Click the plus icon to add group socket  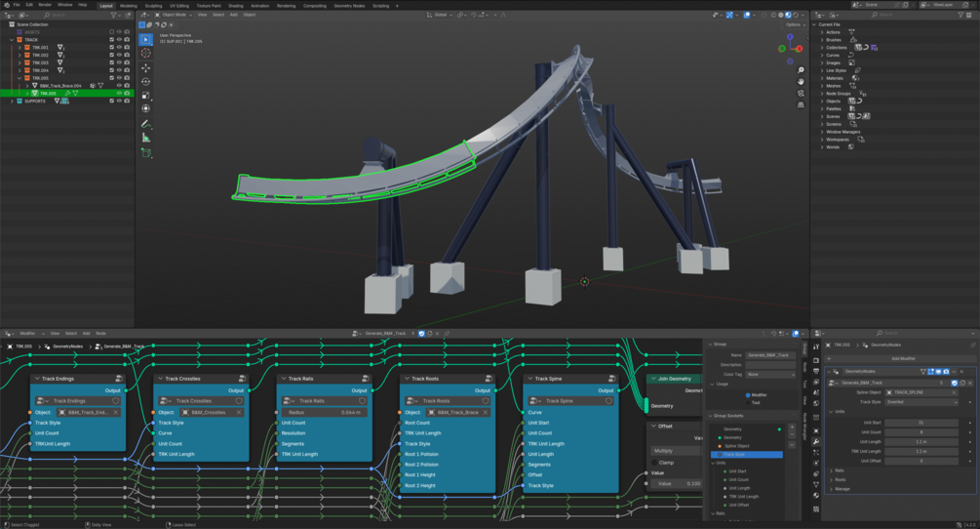792,427
